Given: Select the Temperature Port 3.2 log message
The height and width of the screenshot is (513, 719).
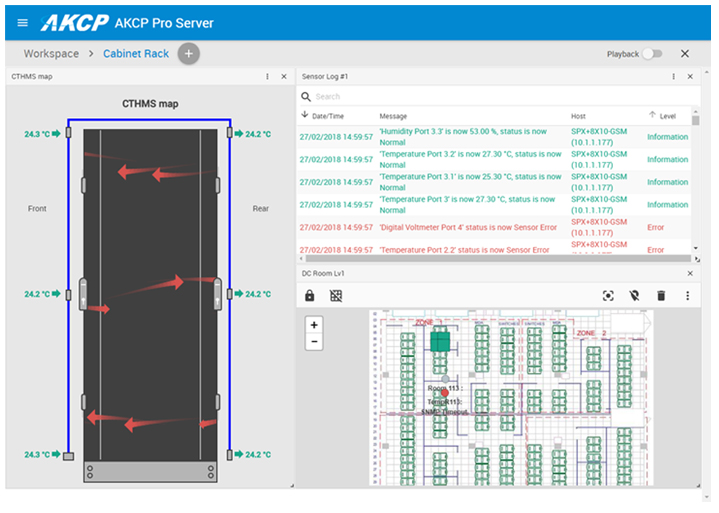Looking at the screenshot, I should coord(470,160).
